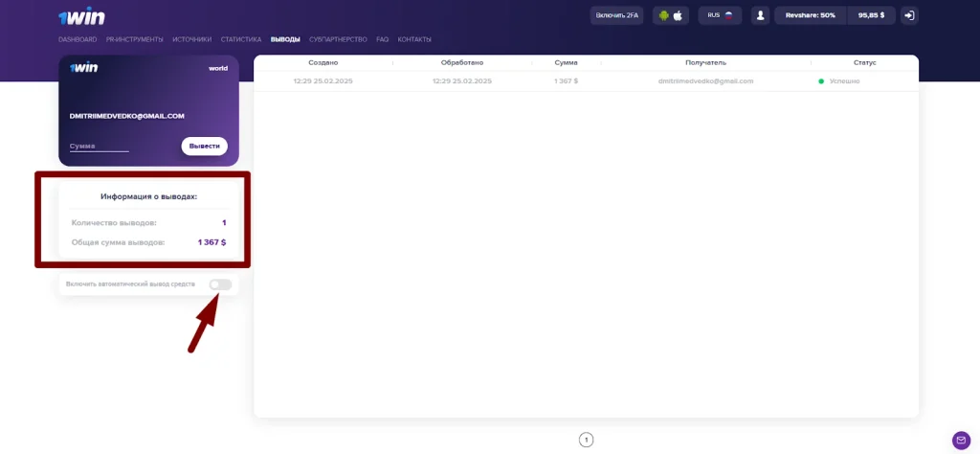This screenshot has width=980, height=454.
Task: Click the logout icon in header
Action: [x=909, y=15]
